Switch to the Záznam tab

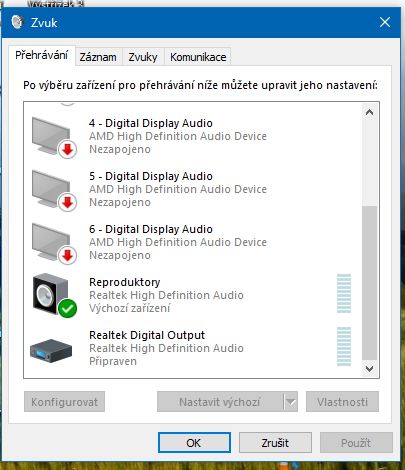[x=98, y=57]
